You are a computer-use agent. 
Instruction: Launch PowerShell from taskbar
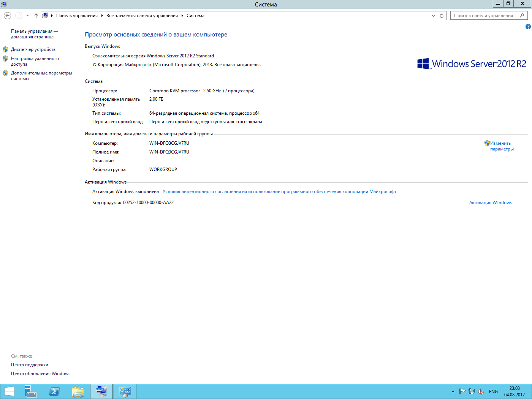tap(54, 391)
